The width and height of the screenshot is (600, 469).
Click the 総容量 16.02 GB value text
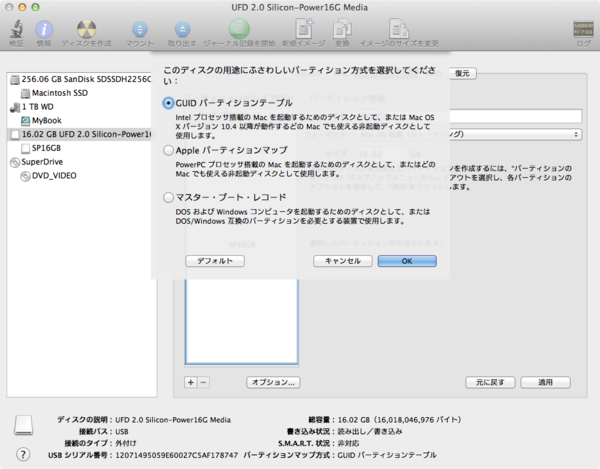click(399, 420)
